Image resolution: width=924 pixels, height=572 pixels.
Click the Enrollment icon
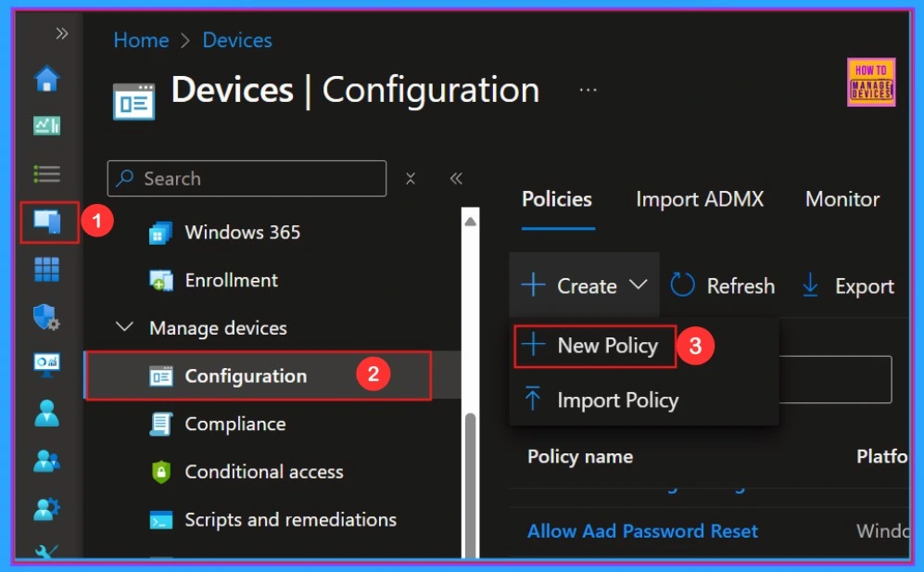point(161,281)
